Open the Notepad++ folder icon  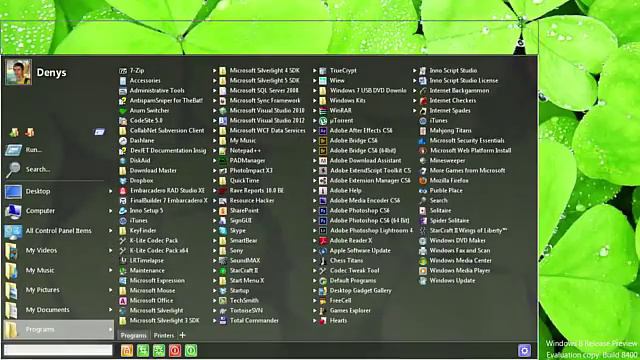coord(223,151)
